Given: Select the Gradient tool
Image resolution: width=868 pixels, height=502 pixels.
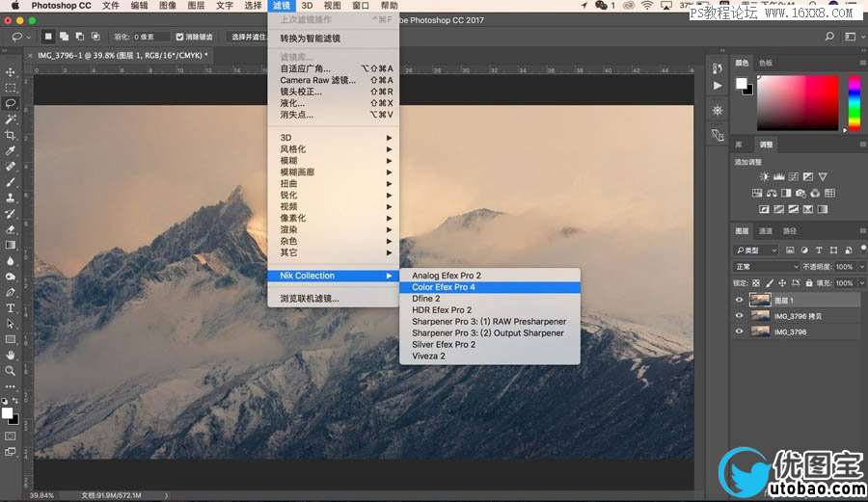Looking at the screenshot, I should [10, 245].
